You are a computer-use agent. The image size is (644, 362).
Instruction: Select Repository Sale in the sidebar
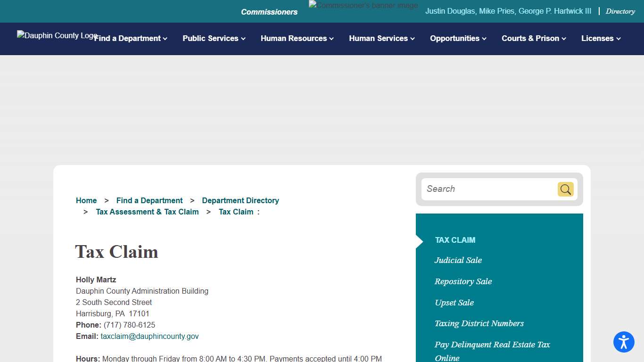point(463,281)
